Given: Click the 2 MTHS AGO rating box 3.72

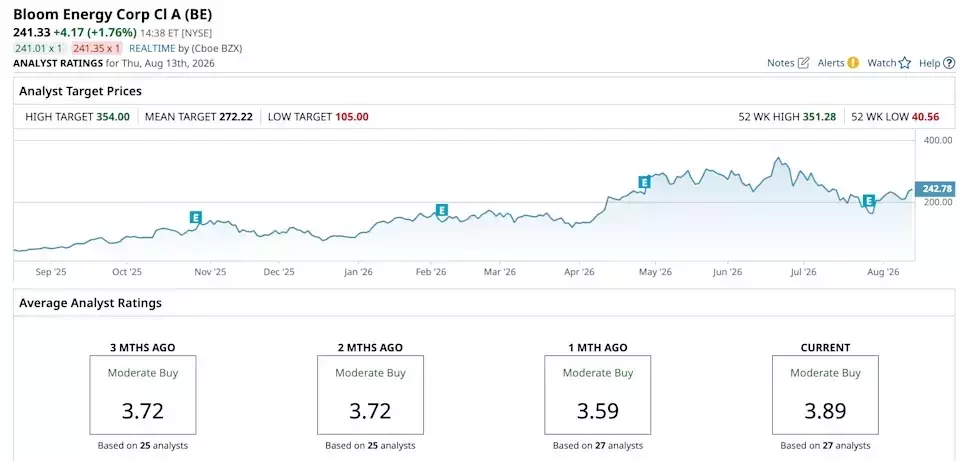Looking at the screenshot, I should [x=370, y=395].
